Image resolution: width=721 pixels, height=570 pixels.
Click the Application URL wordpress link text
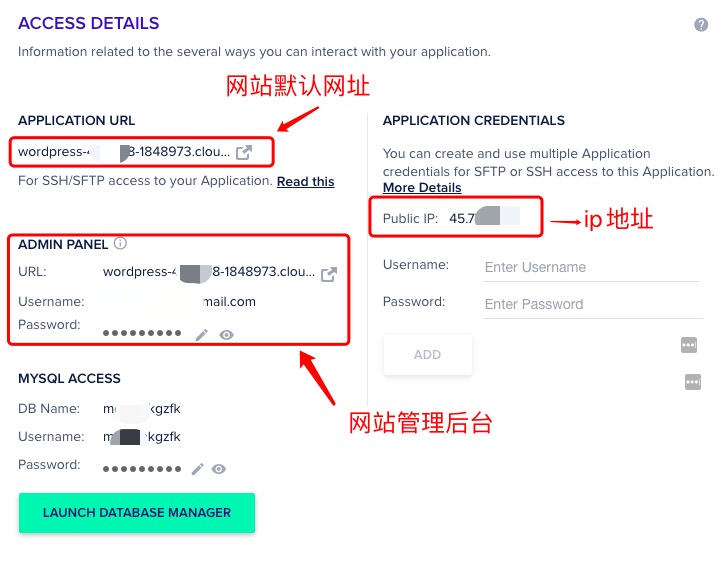pos(124,152)
